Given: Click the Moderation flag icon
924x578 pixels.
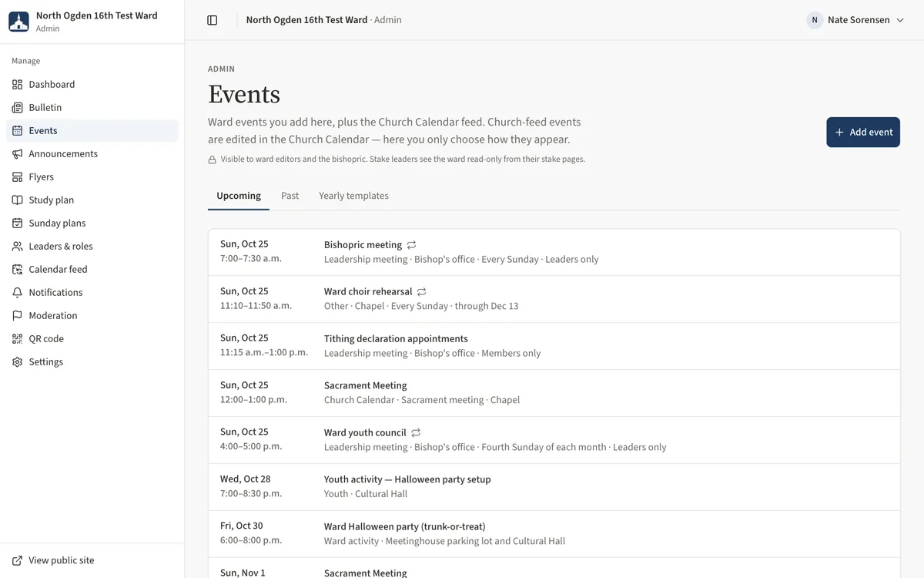Looking at the screenshot, I should click(17, 316).
